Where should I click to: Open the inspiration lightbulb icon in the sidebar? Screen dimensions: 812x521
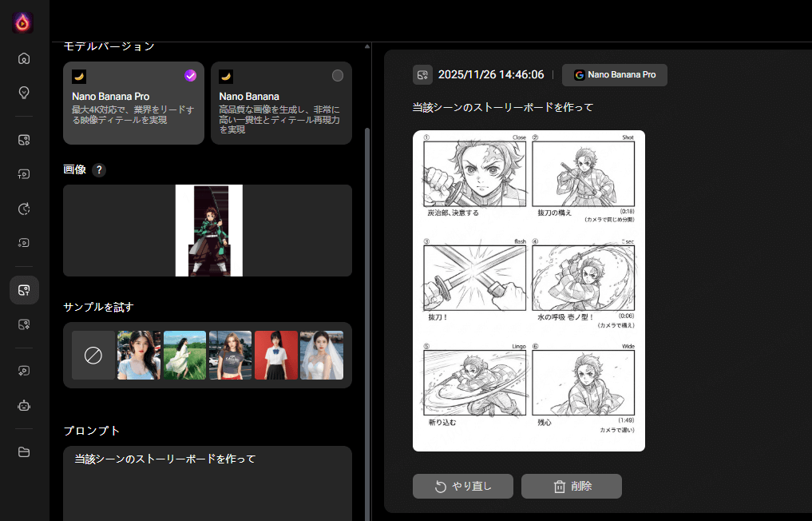pyautogui.click(x=24, y=93)
